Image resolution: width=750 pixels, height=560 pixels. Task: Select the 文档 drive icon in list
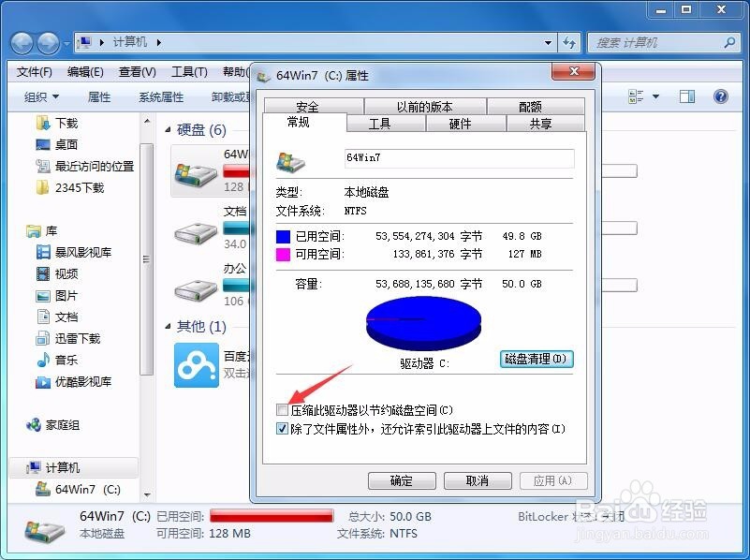[196, 233]
